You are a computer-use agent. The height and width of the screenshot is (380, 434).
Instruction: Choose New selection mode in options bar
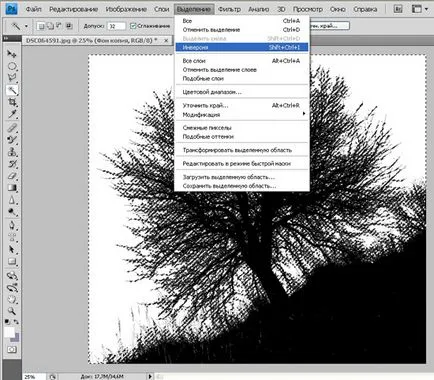(41, 26)
